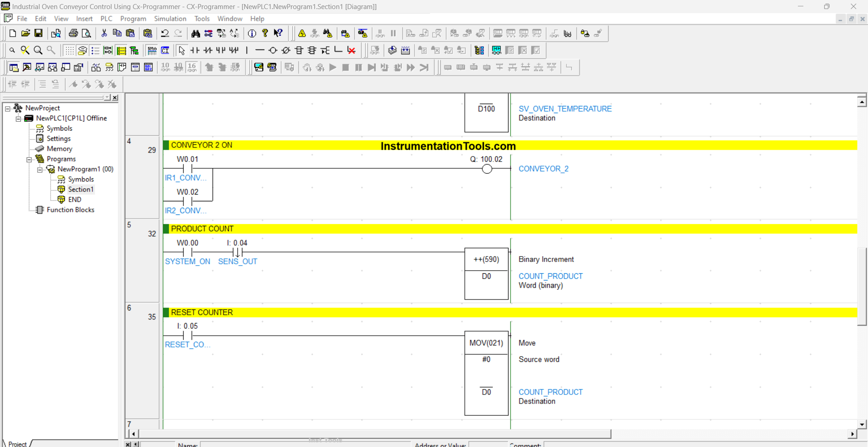Select the New Closed Contact tool
Image resolution: width=868 pixels, height=447 pixels.
tap(208, 50)
